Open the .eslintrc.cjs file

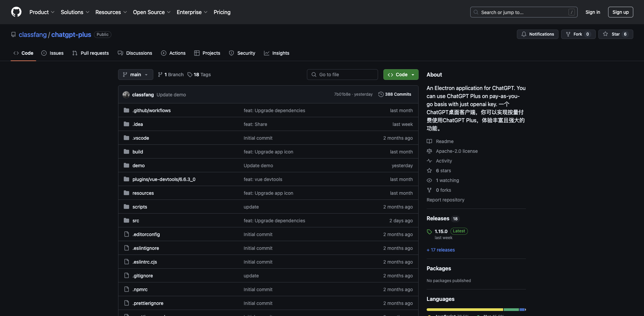[x=145, y=262]
